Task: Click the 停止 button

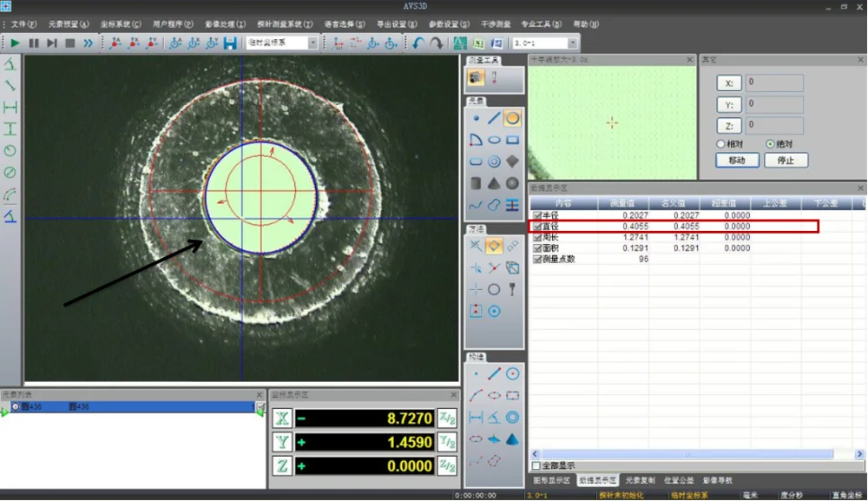Action: tap(786, 161)
